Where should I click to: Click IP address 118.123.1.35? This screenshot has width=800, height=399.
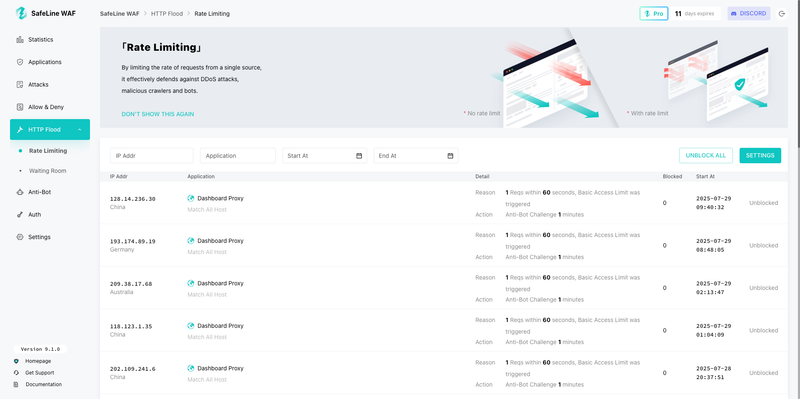tap(131, 326)
